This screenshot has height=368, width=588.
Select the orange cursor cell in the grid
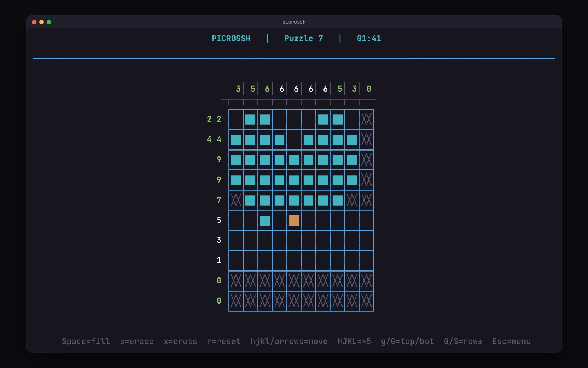[294, 220]
